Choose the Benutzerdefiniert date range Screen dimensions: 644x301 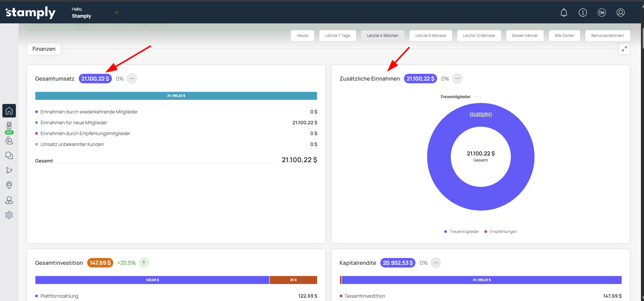coord(607,36)
